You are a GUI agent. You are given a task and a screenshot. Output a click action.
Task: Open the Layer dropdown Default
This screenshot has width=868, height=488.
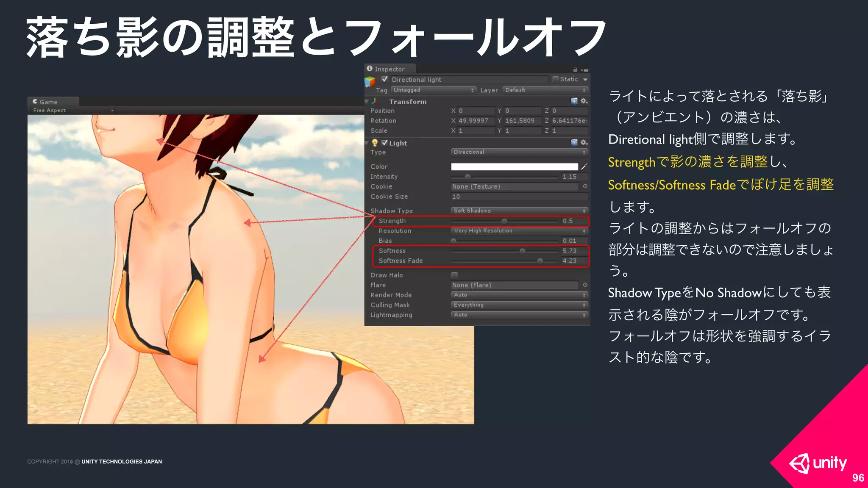point(545,90)
